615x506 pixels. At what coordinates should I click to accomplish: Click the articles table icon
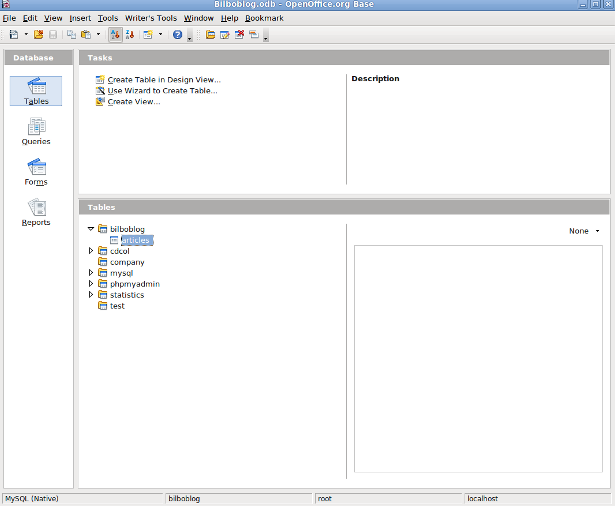click(x=114, y=240)
